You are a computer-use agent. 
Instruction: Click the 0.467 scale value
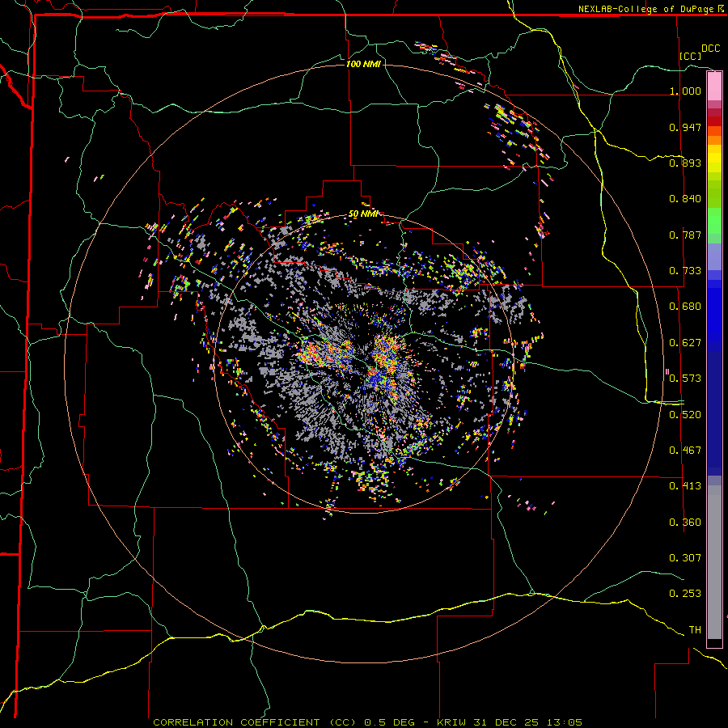(685, 451)
